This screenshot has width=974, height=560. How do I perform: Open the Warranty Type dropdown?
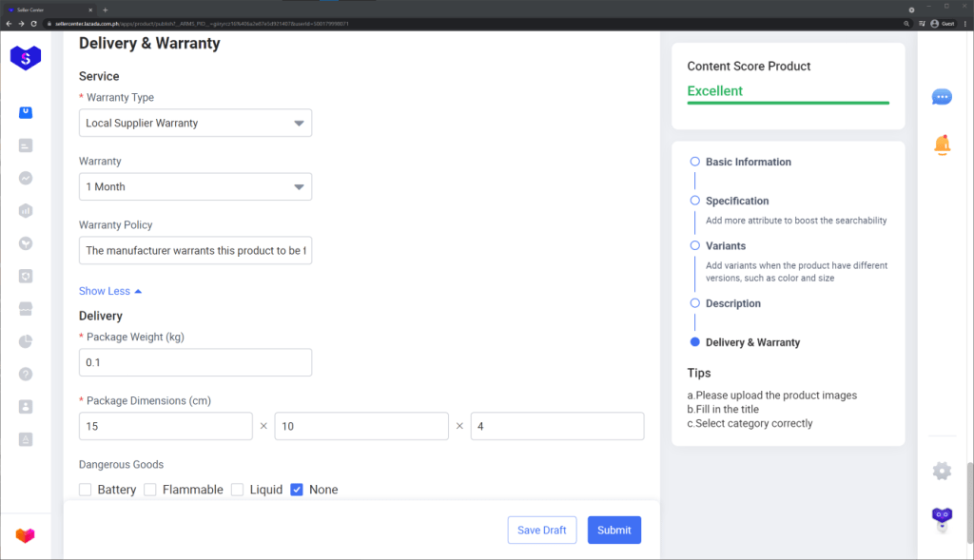coord(195,123)
